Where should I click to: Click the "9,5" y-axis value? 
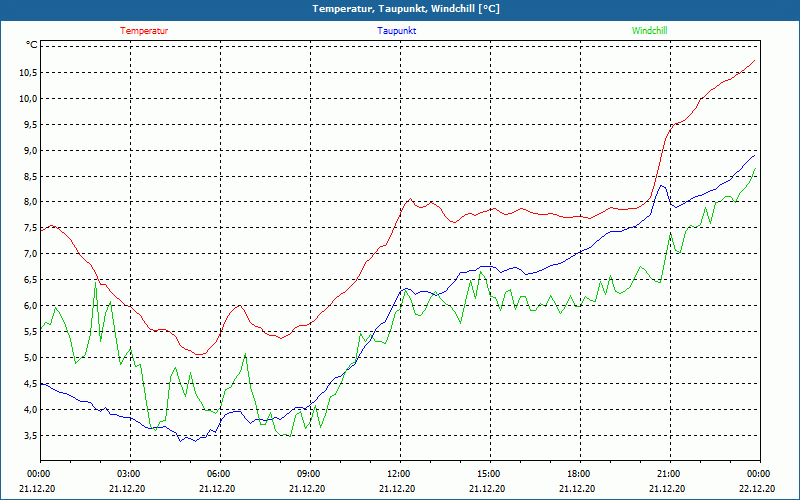tap(30, 124)
